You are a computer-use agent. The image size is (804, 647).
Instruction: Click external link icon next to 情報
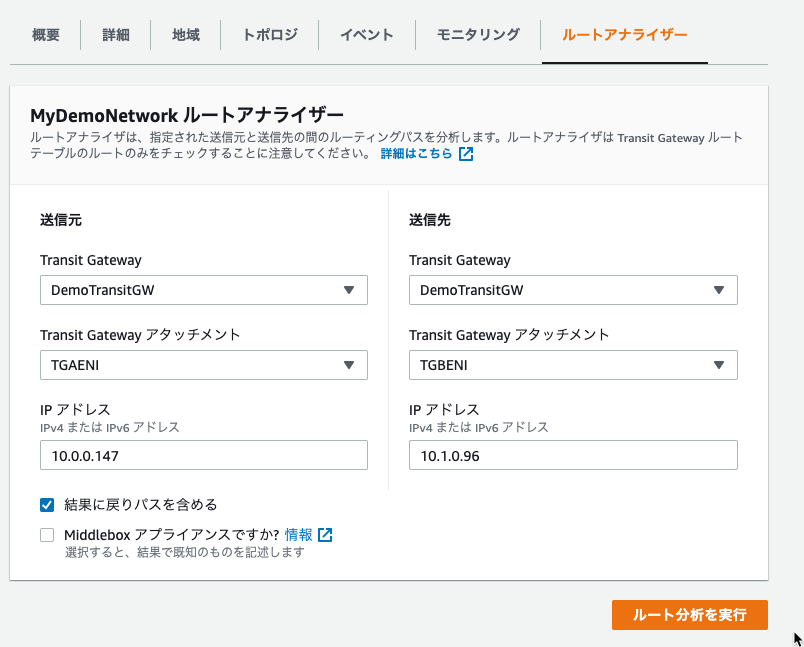coord(325,535)
